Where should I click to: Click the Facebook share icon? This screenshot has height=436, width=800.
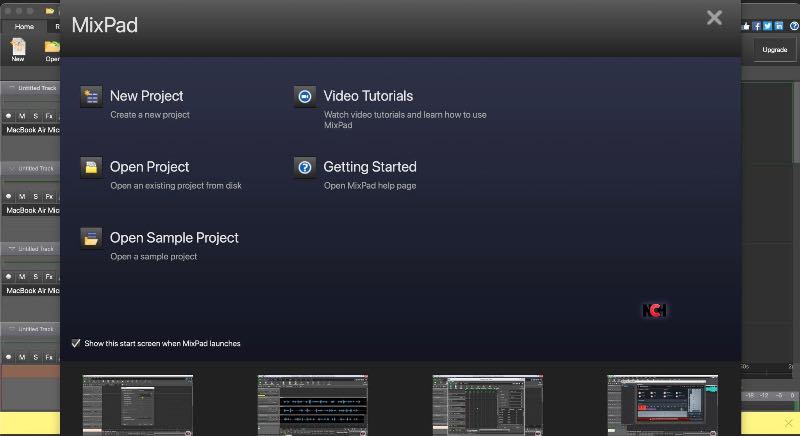point(757,26)
